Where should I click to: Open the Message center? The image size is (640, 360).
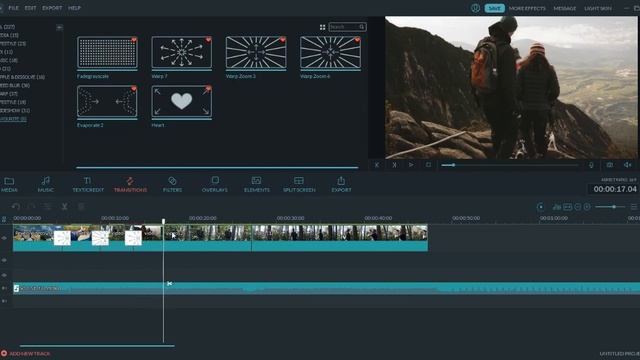(x=565, y=8)
